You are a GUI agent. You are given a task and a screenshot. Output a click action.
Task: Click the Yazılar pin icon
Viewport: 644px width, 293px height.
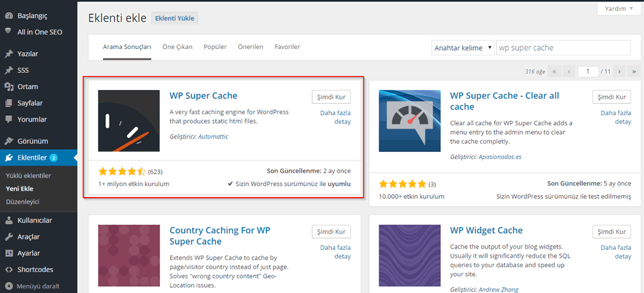[8, 54]
